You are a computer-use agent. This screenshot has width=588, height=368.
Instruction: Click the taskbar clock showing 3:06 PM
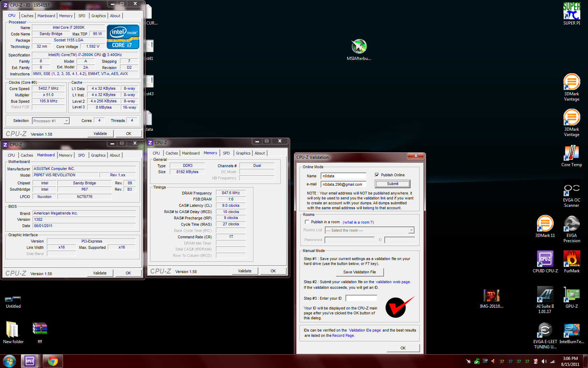click(x=570, y=361)
